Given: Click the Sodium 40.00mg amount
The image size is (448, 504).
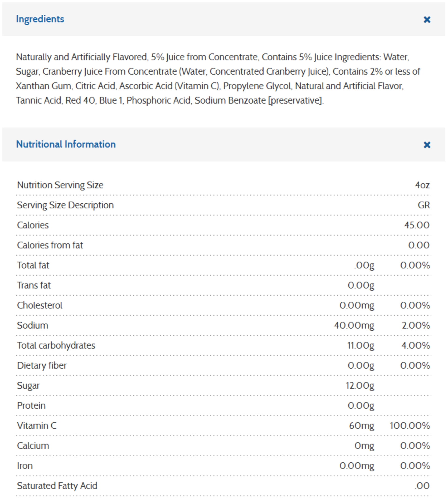Looking at the screenshot, I should pyautogui.click(x=354, y=325).
